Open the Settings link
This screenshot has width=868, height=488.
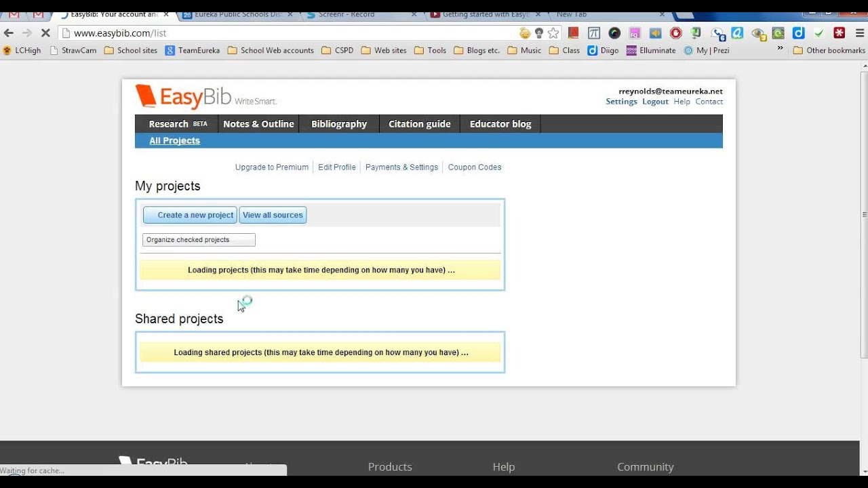pos(621,102)
